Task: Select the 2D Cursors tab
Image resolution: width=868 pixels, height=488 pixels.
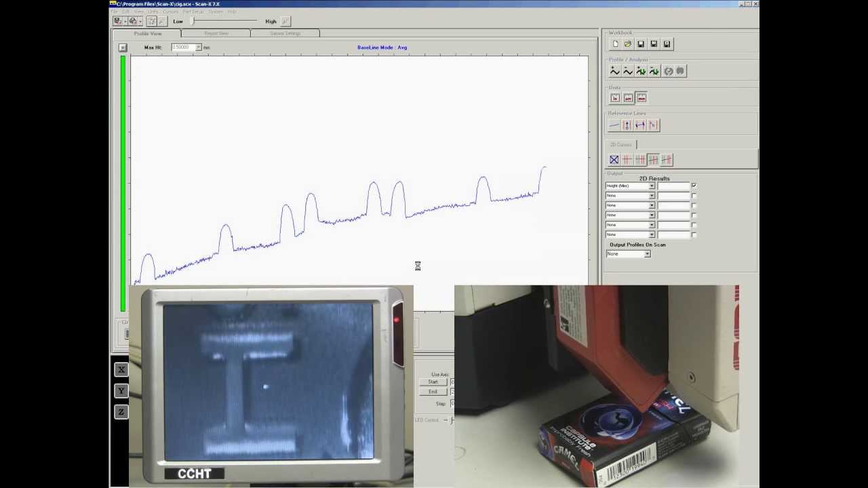Action: [620, 145]
